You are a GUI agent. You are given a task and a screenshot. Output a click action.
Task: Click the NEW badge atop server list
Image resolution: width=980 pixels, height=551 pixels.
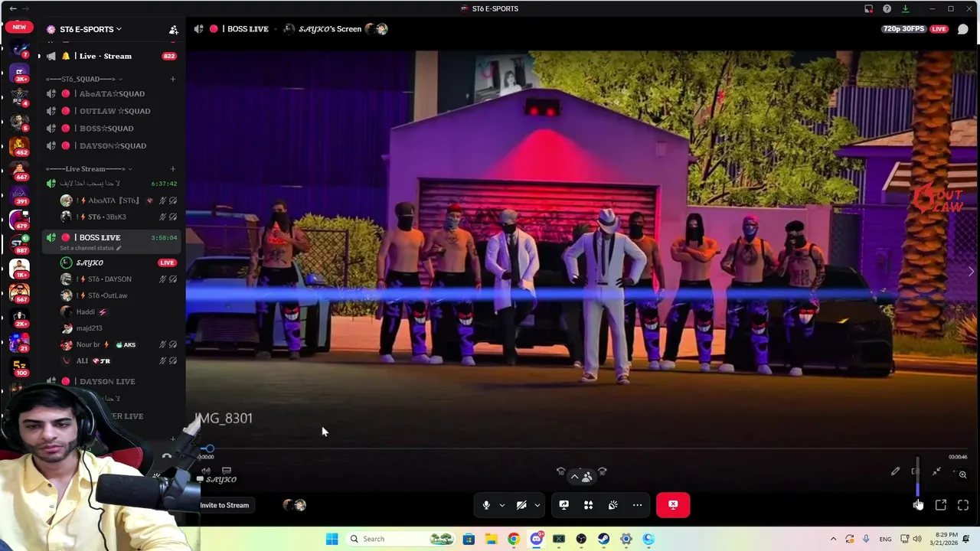pos(19,27)
